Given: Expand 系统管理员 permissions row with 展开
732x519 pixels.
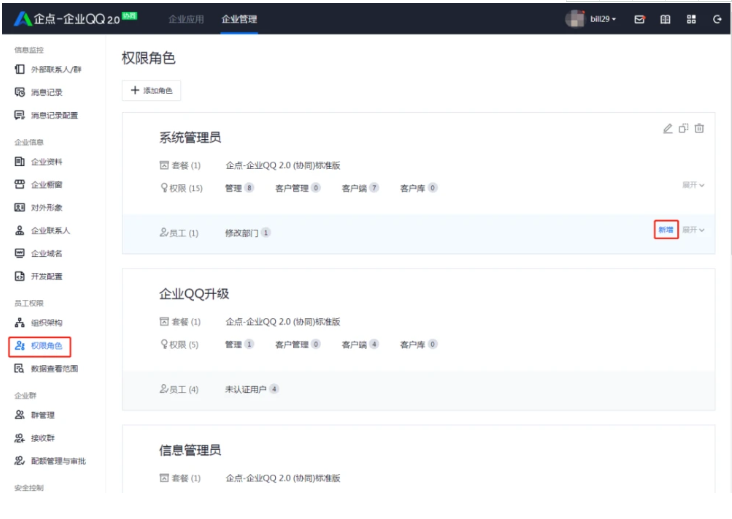Looking at the screenshot, I should 693,185.
